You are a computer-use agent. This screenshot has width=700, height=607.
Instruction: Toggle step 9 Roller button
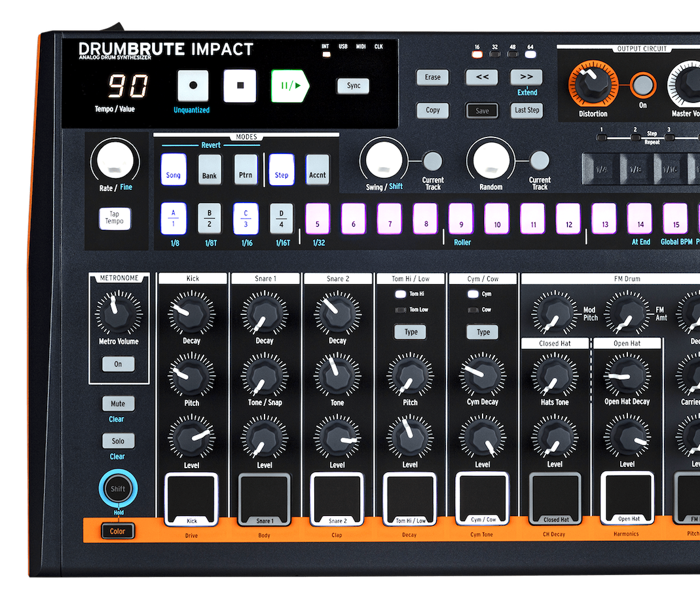pos(461,219)
